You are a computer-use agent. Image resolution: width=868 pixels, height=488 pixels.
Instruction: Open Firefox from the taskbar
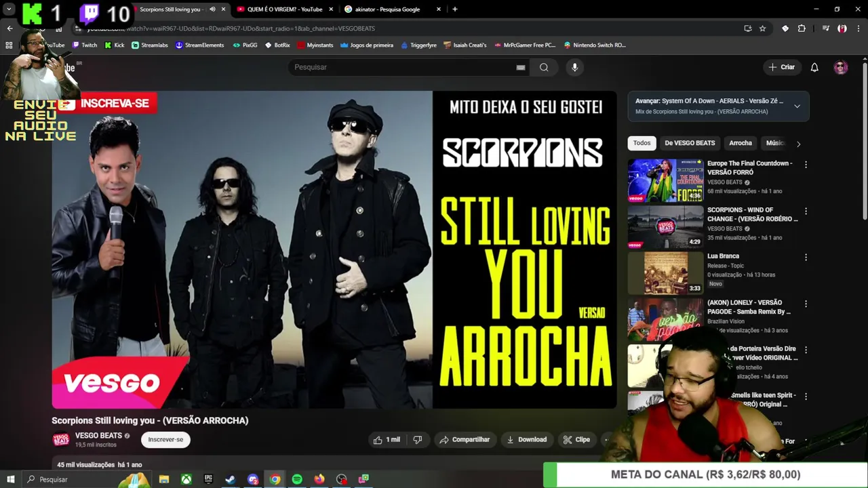point(319,479)
